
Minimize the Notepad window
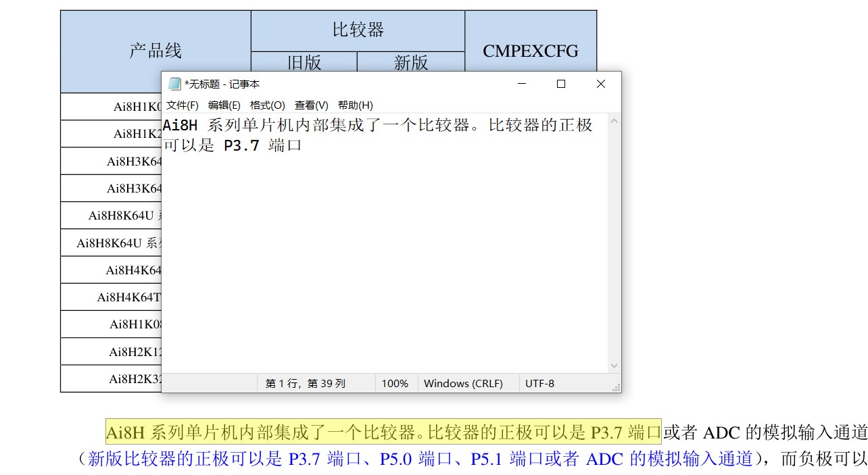coord(522,84)
